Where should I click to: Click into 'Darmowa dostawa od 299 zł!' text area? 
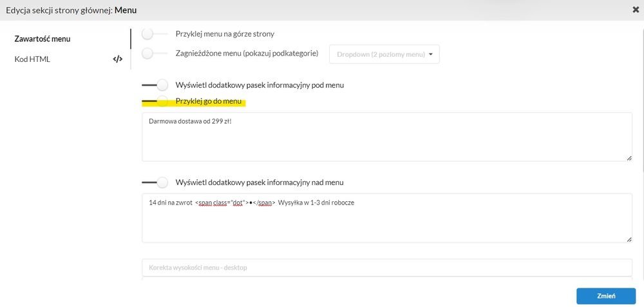point(387,137)
